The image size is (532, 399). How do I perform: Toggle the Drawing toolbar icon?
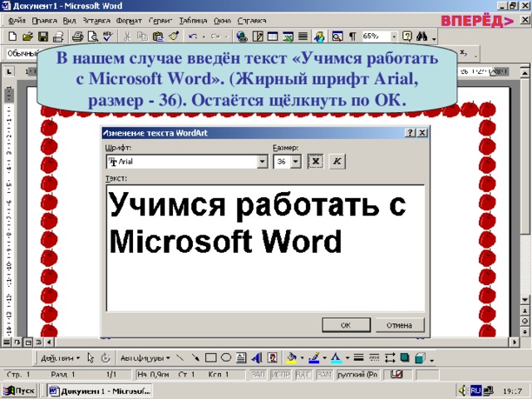[319, 37]
